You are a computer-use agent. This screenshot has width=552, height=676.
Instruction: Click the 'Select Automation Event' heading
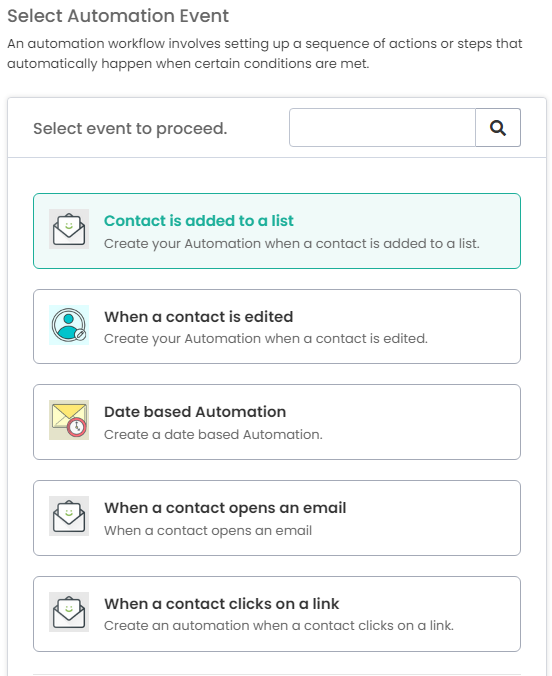[x=118, y=16]
